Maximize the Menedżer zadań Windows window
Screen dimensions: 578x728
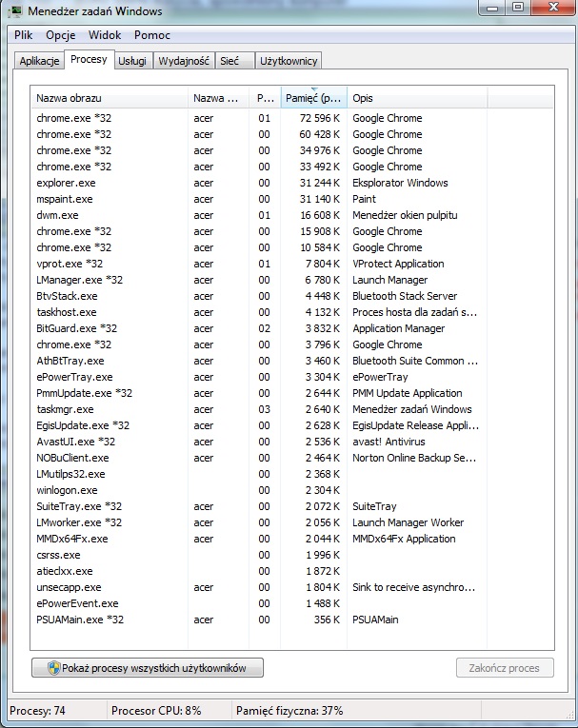click(x=518, y=8)
